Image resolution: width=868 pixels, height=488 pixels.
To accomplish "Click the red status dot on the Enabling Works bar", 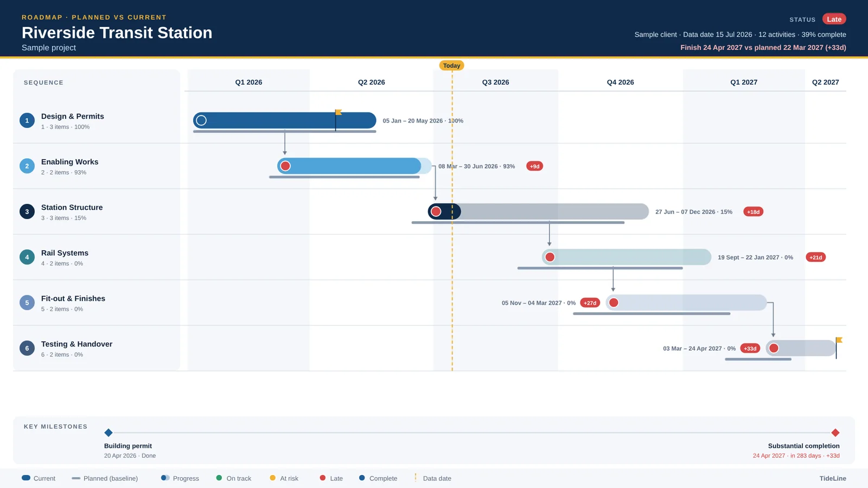I will (x=285, y=166).
